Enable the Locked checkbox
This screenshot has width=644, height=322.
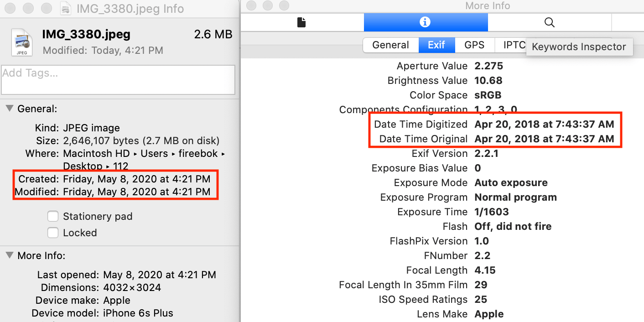coord(53,233)
